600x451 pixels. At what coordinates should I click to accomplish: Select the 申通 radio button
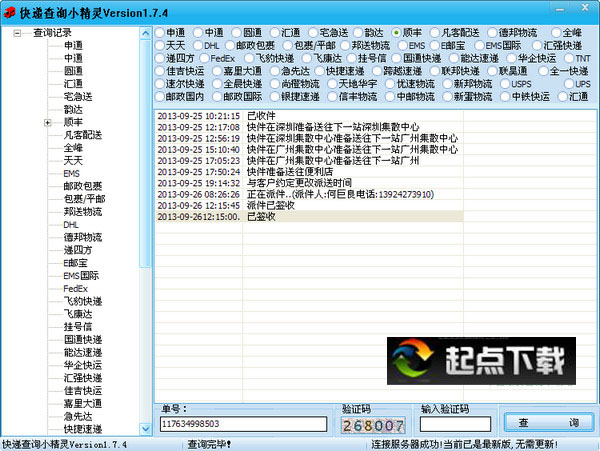click(160, 33)
